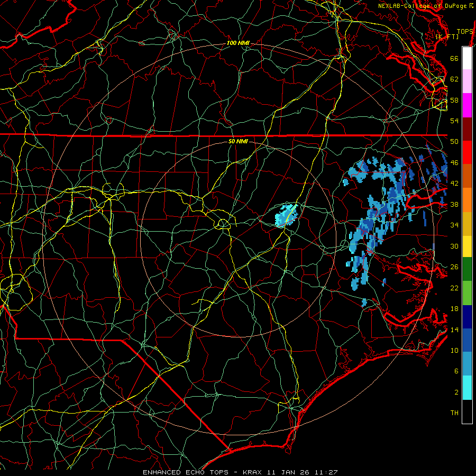
Task: Click the '22' legend value
Action: pos(454,288)
